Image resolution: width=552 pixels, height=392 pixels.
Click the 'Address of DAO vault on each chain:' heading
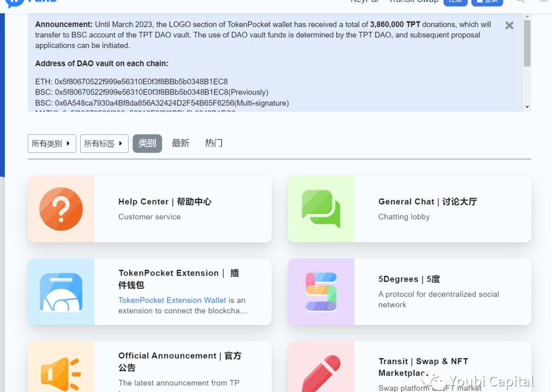click(x=102, y=63)
